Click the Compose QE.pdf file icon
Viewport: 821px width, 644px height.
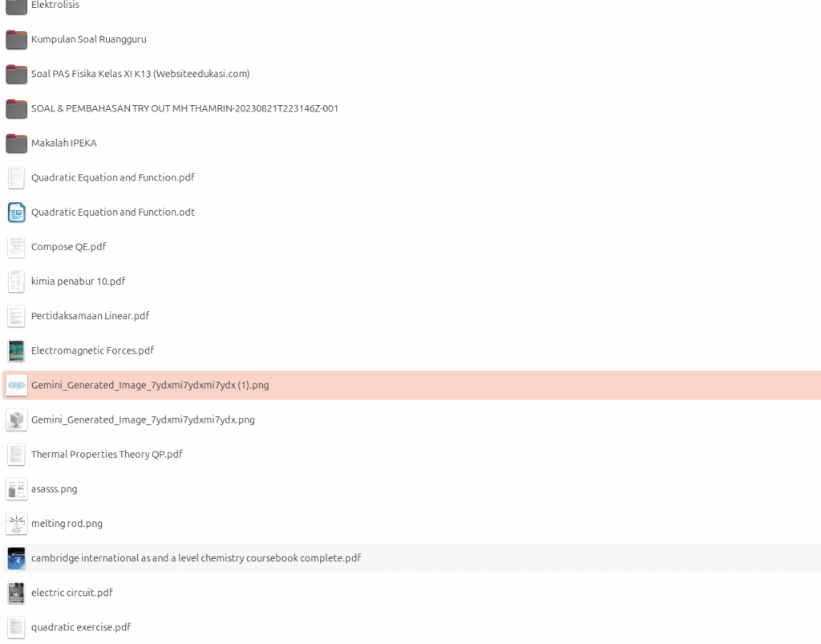[x=16, y=247]
